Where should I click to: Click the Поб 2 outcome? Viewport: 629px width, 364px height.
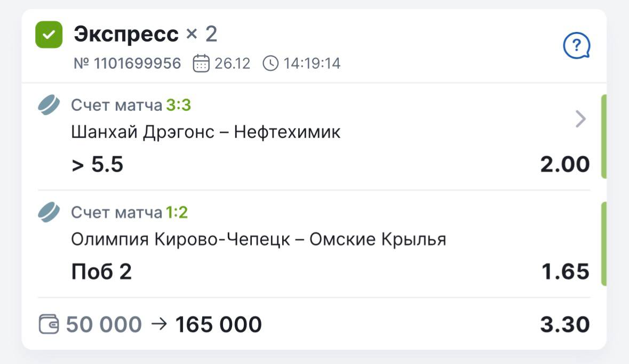(x=101, y=272)
